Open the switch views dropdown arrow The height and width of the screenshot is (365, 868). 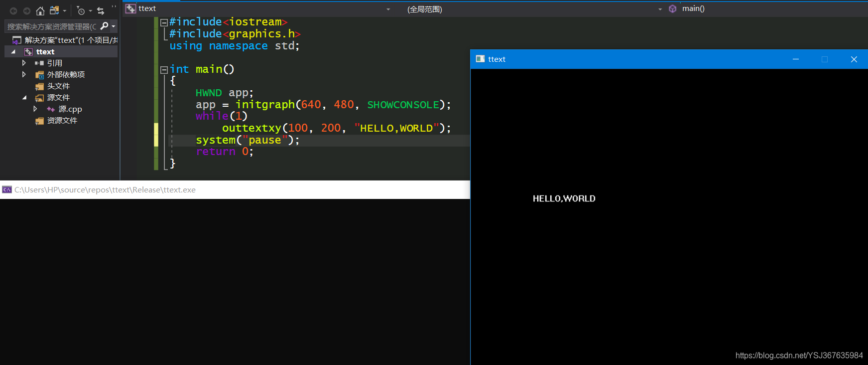tap(65, 11)
